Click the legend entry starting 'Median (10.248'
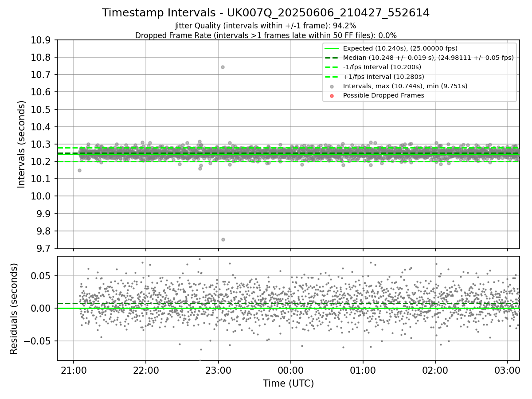532x399 pixels. coord(428,58)
